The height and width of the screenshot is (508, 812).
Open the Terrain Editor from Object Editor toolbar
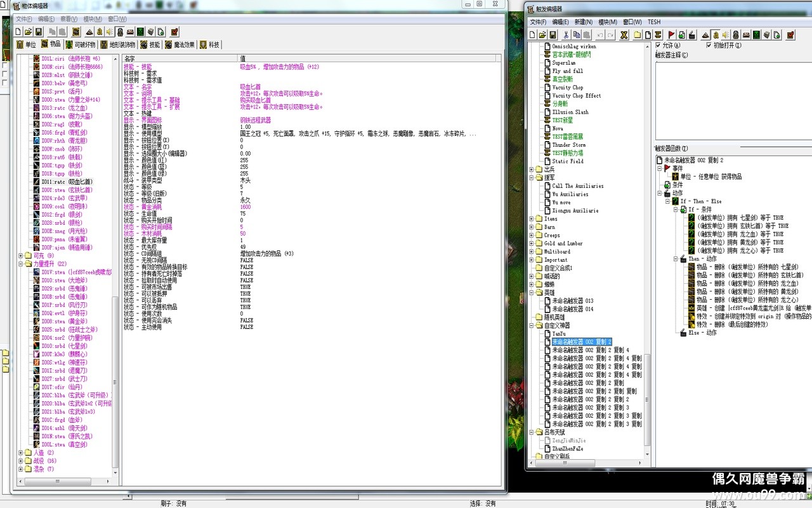[x=89, y=32]
